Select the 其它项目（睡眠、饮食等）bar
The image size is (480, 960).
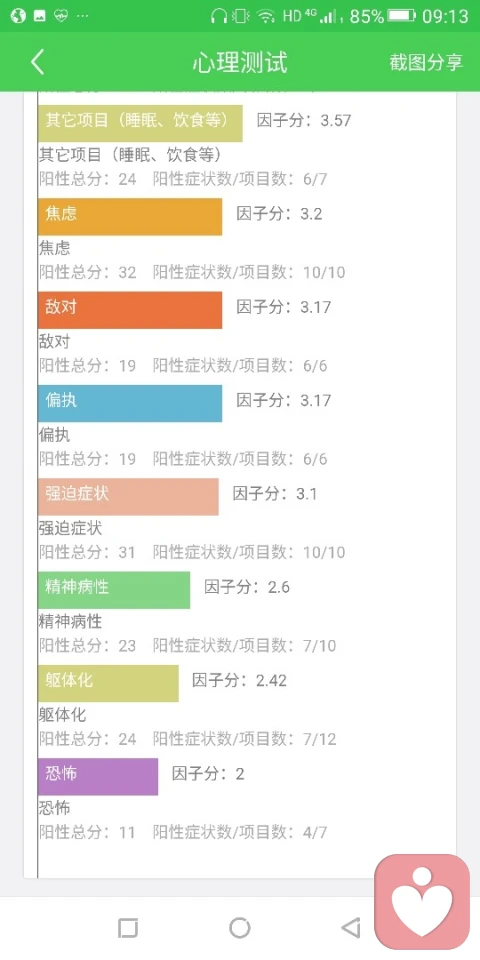click(140, 123)
